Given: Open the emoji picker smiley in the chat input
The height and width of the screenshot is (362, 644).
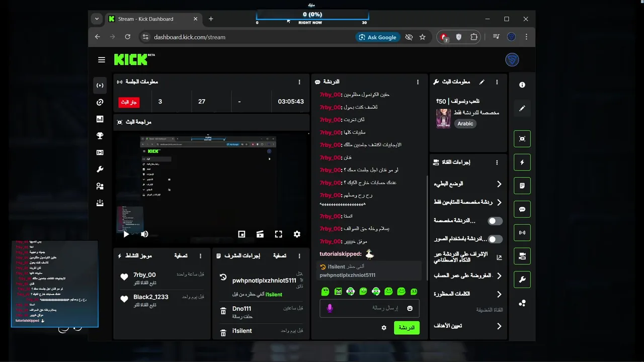Looking at the screenshot, I should [x=410, y=308].
